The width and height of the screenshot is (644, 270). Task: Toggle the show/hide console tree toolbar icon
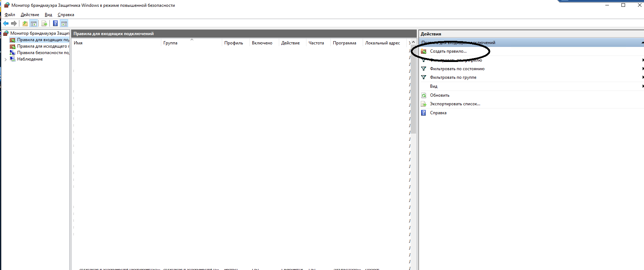(34, 24)
